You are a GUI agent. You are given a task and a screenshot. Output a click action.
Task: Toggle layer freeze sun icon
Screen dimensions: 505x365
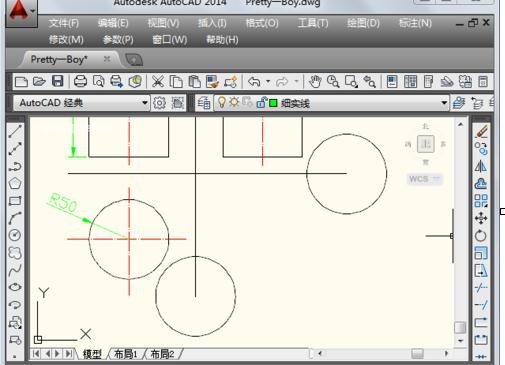(234, 103)
